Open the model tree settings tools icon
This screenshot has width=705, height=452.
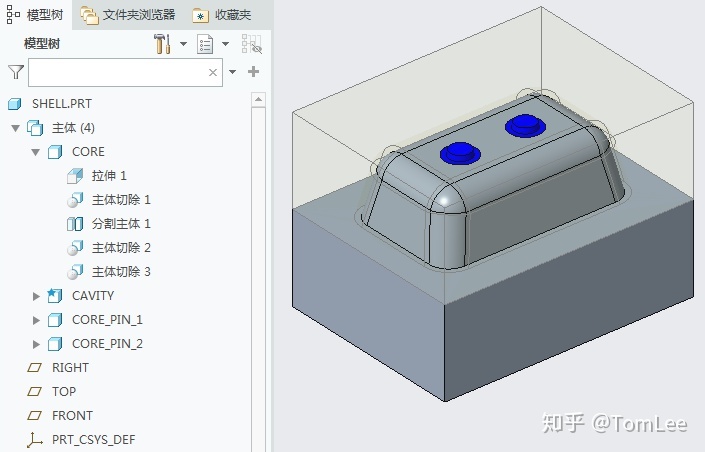[x=163, y=44]
